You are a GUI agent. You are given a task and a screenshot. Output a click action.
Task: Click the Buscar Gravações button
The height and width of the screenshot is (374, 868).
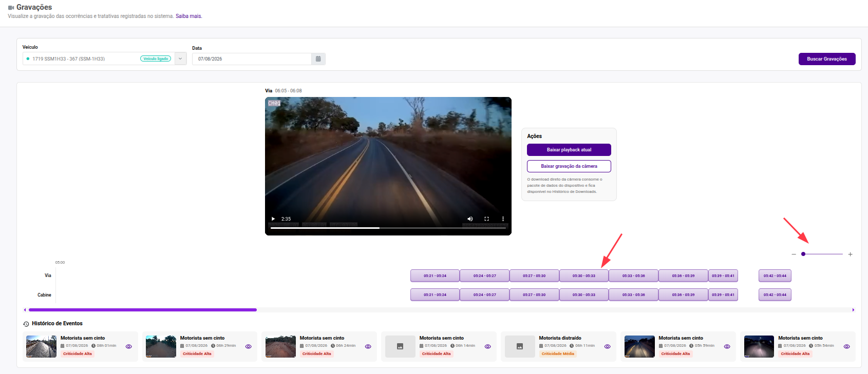point(827,59)
